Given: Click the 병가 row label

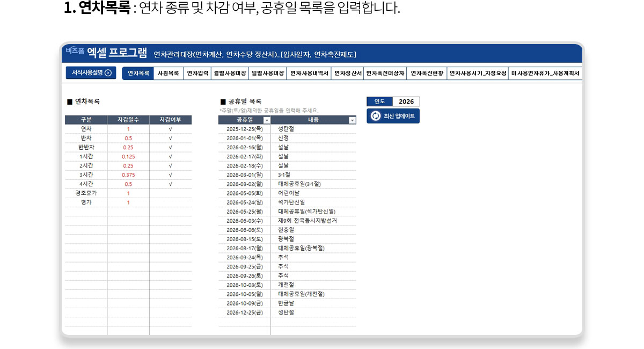Looking at the screenshot, I should [x=86, y=202].
